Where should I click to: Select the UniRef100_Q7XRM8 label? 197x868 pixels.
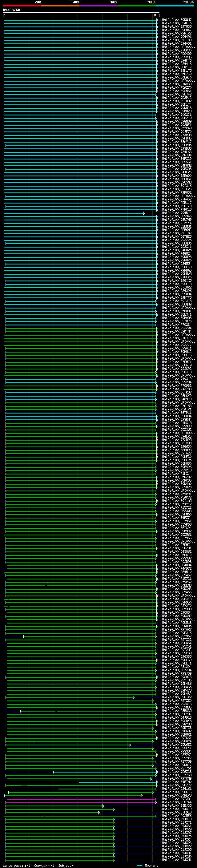pyautogui.click(x=177, y=135)
